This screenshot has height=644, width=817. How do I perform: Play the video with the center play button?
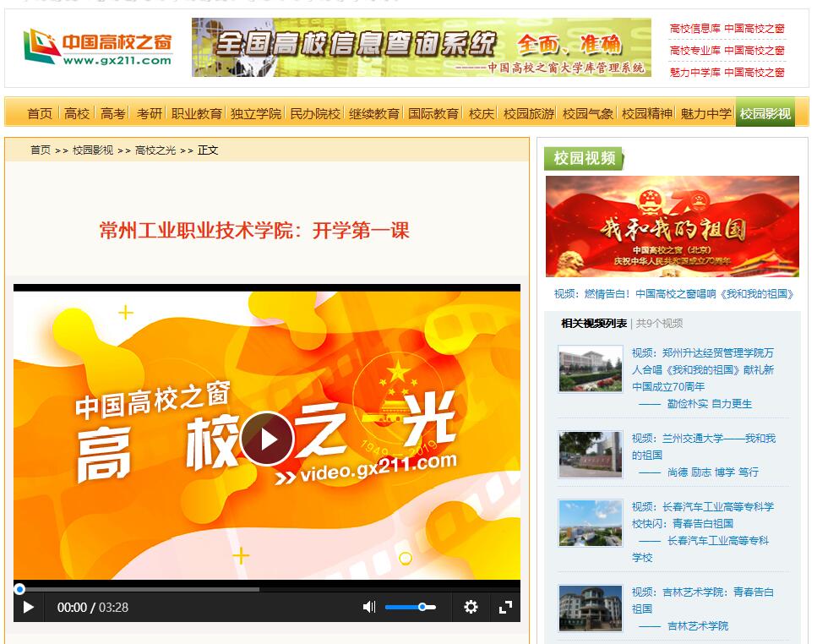[267, 439]
